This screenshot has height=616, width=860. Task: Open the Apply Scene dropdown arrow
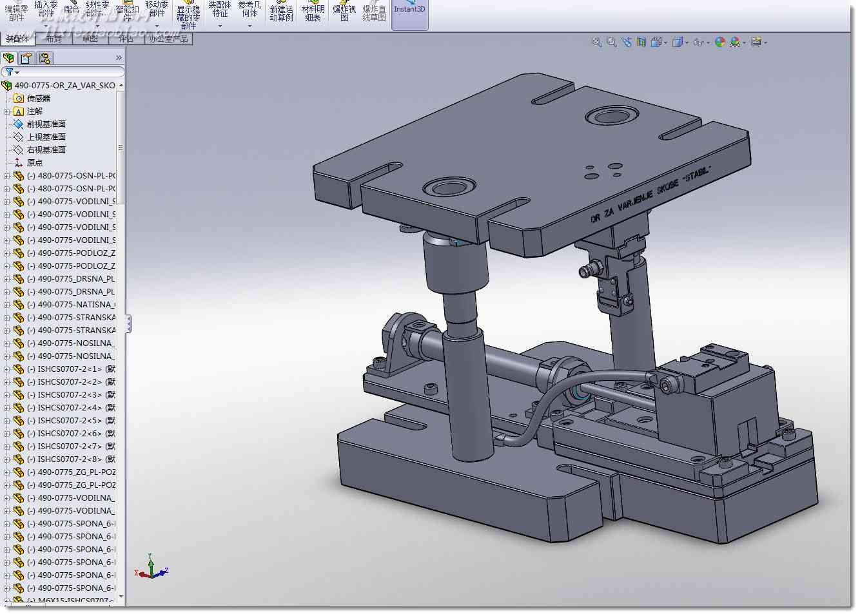(x=744, y=43)
